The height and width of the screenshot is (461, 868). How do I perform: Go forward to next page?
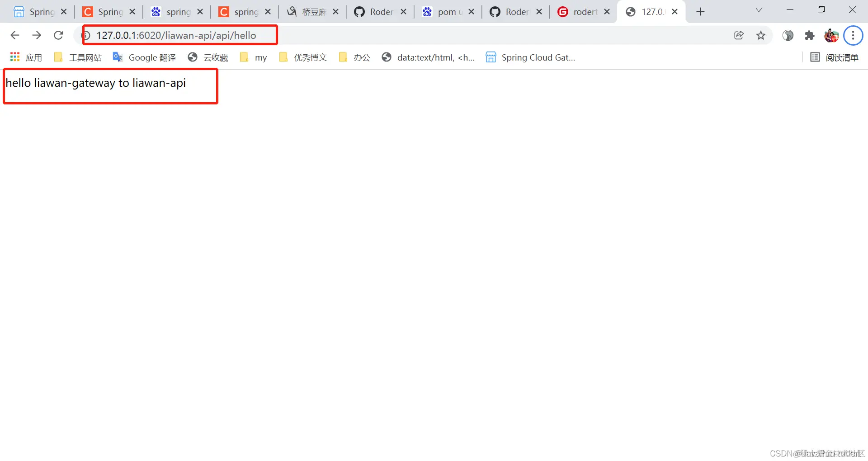(37, 35)
